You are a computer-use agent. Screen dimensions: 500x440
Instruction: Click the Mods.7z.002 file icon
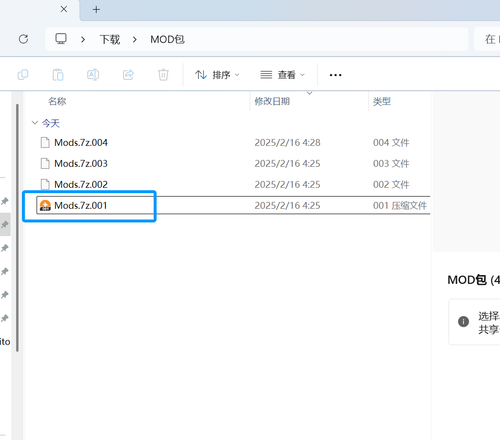(x=45, y=185)
